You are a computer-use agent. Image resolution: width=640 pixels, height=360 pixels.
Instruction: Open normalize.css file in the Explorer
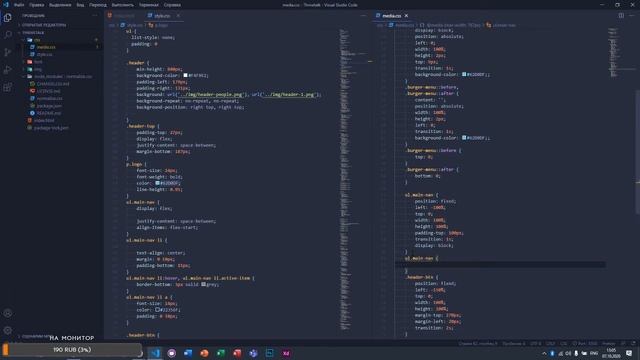coord(50,98)
